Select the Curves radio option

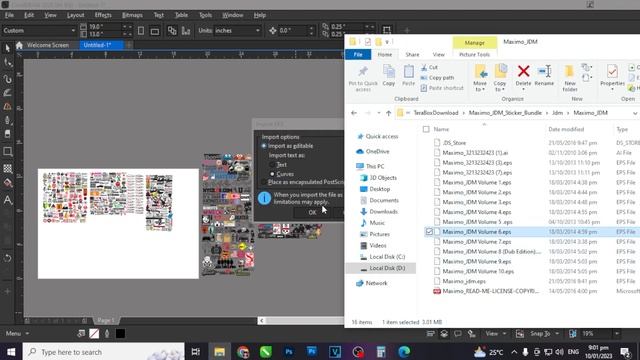tap(272, 174)
